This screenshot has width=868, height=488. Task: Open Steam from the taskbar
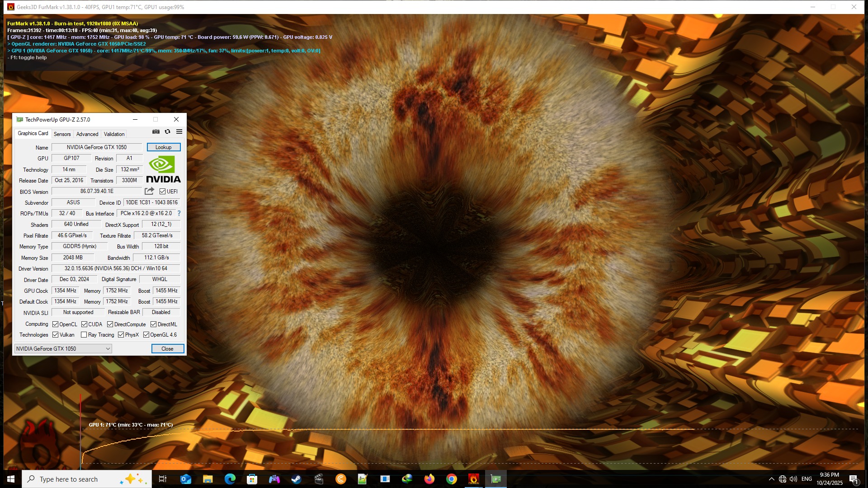[296, 479]
